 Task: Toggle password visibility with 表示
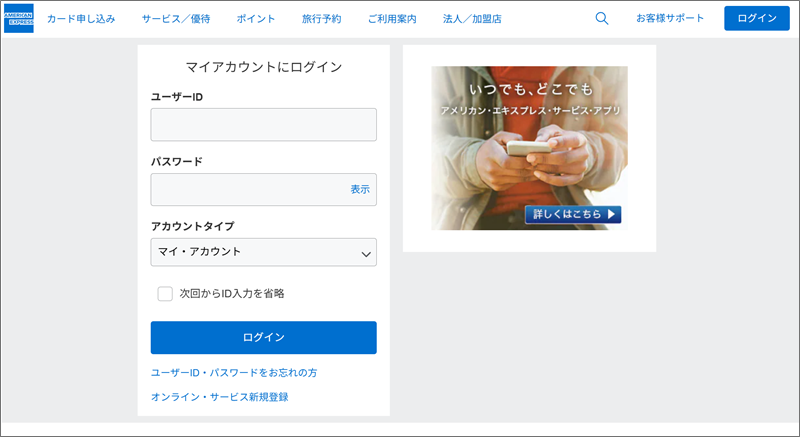(360, 189)
